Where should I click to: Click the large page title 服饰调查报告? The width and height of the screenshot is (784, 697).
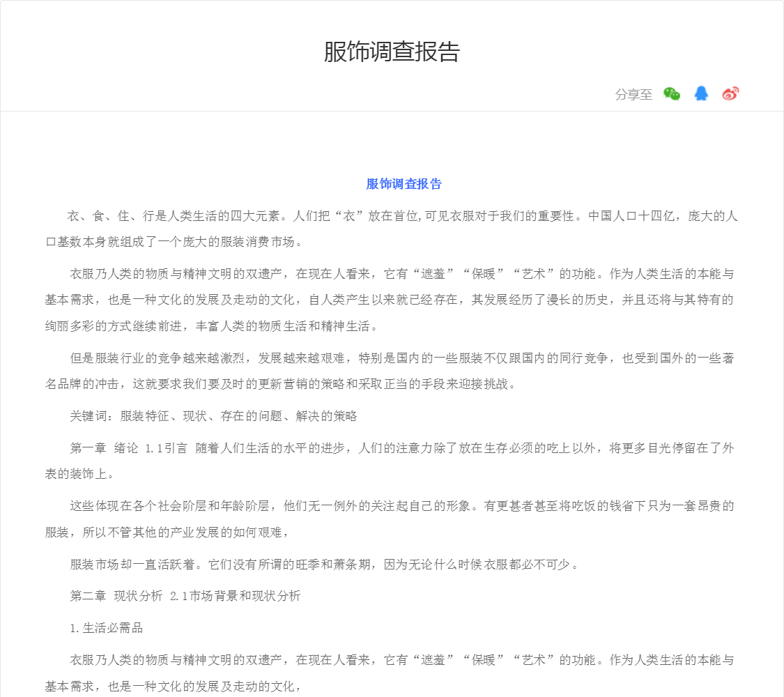[x=392, y=52]
